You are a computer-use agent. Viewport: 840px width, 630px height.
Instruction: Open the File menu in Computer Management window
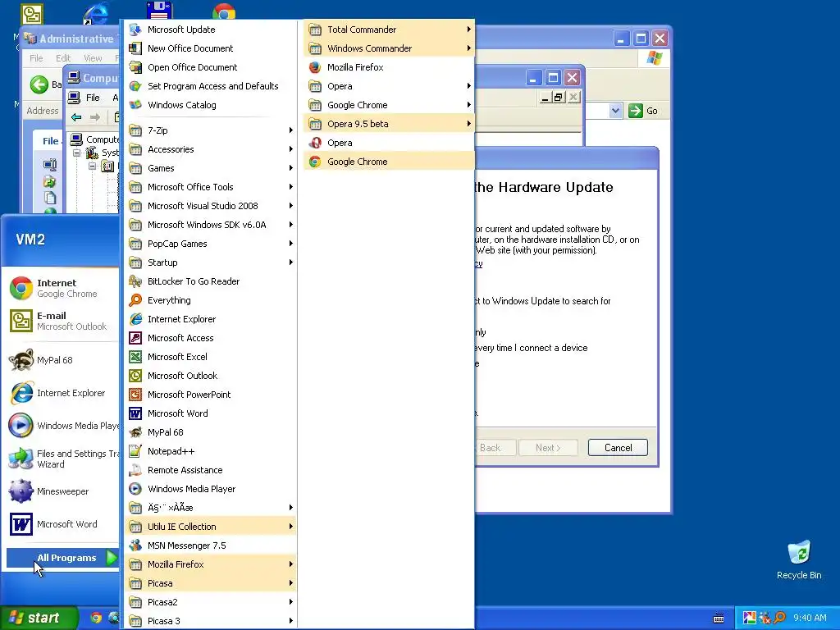click(93, 98)
